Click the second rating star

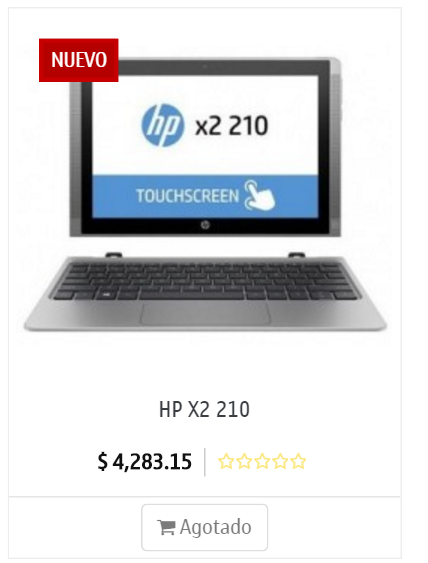[244, 461]
